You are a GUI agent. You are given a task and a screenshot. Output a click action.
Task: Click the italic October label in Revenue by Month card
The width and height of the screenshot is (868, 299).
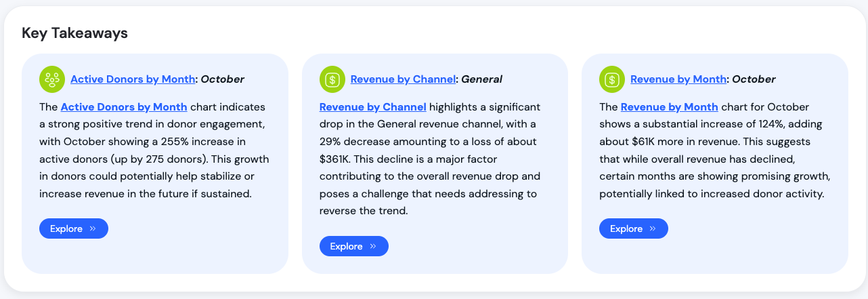(754, 79)
